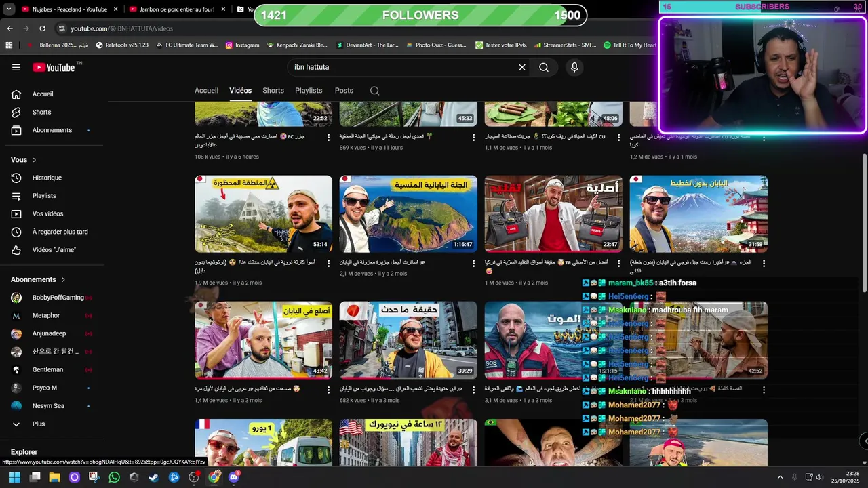Open Steam from taskbar
Image resolution: width=868 pixels, height=488 pixels.
coord(154,477)
